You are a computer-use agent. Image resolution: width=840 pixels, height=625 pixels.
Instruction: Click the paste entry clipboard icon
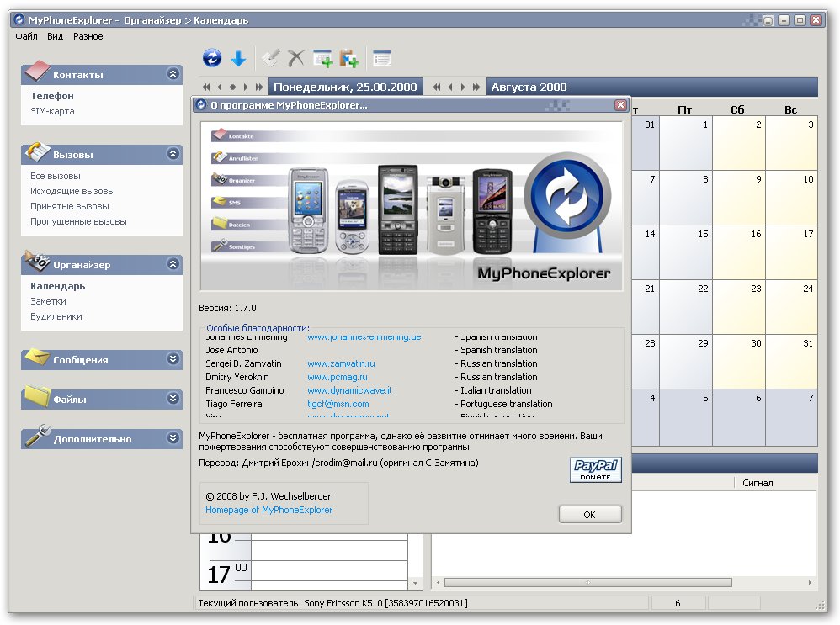(x=349, y=58)
